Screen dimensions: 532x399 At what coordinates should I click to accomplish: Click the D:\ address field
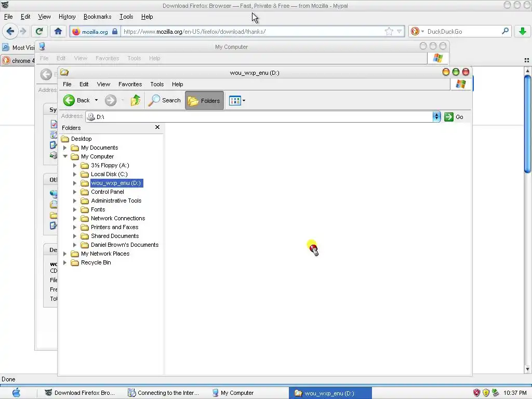pos(259,117)
